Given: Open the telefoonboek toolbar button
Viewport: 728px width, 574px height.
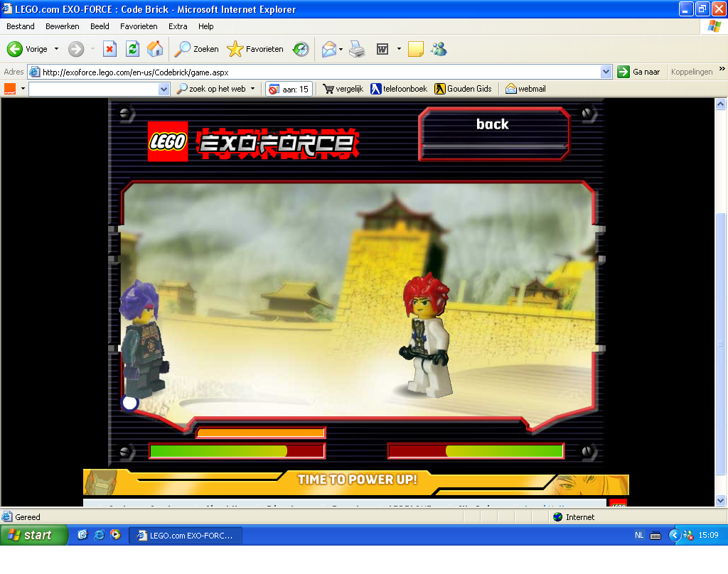Looking at the screenshot, I should click(x=398, y=89).
